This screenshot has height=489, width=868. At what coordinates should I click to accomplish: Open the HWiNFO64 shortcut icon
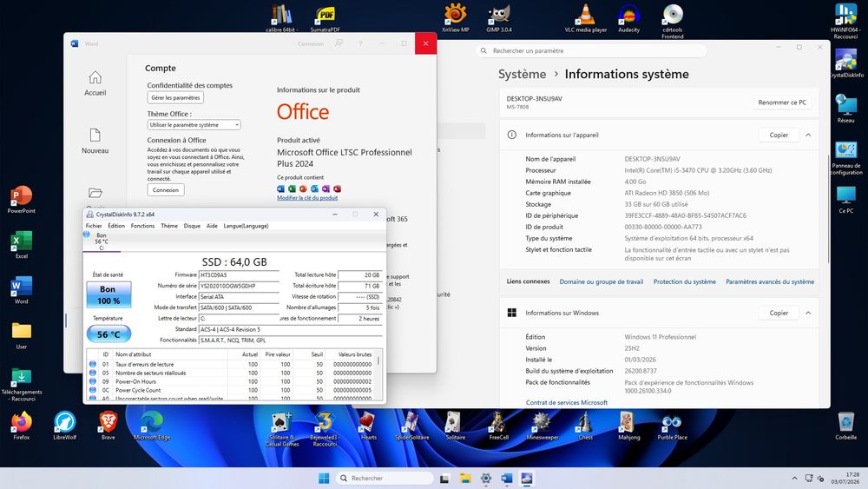pyautogui.click(x=845, y=21)
